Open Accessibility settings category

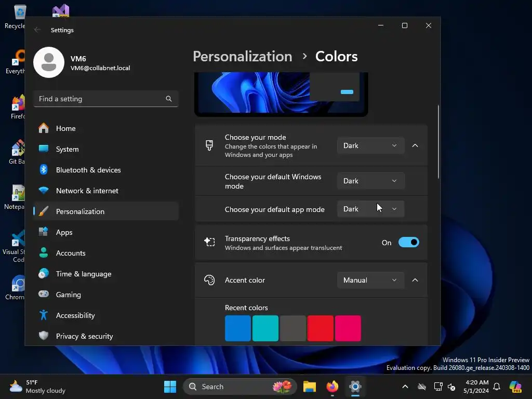tap(106, 315)
